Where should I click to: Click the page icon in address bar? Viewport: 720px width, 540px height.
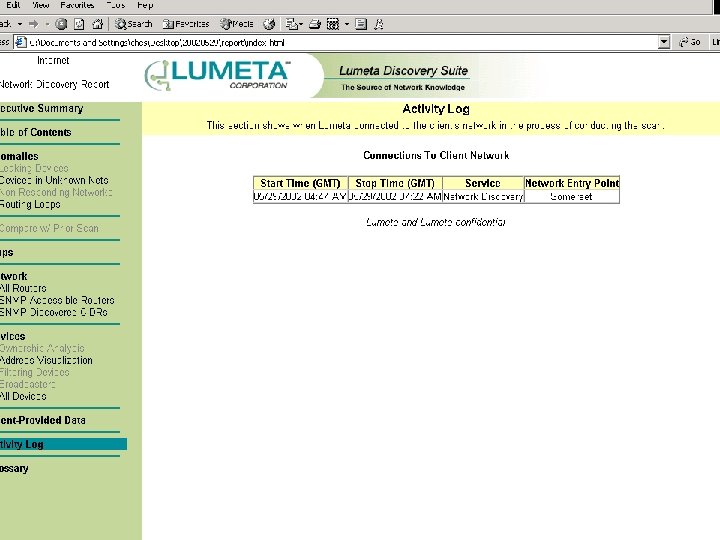click(x=21, y=43)
